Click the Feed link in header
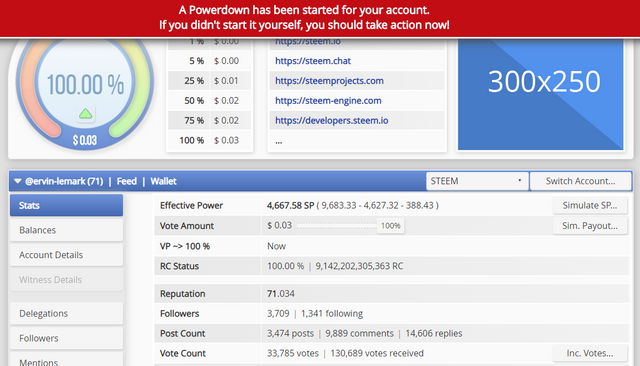Screen dimensions: 640x366 coord(127,181)
